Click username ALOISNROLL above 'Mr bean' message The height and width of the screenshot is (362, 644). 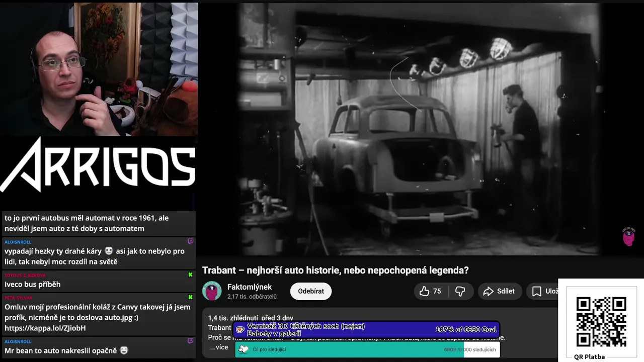(18, 341)
